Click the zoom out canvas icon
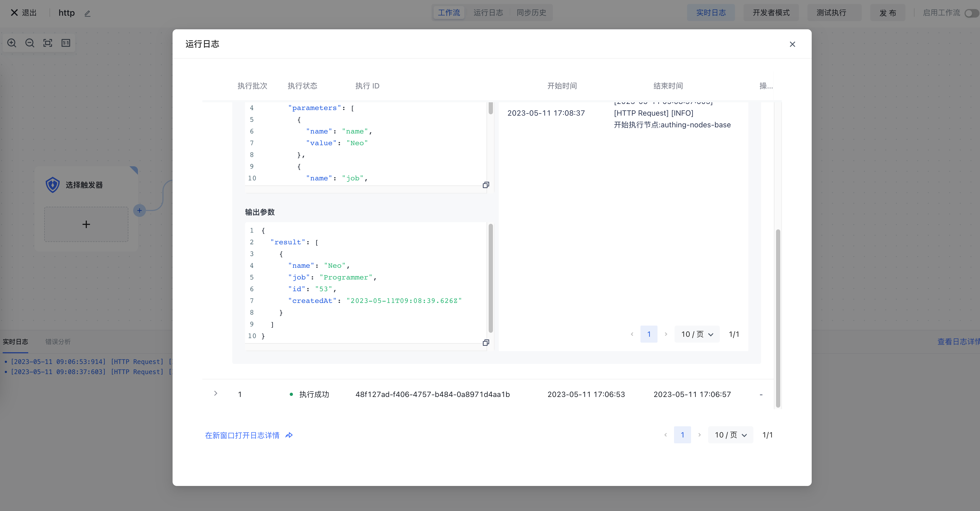Image resolution: width=980 pixels, height=511 pixels. click(30, 43)
